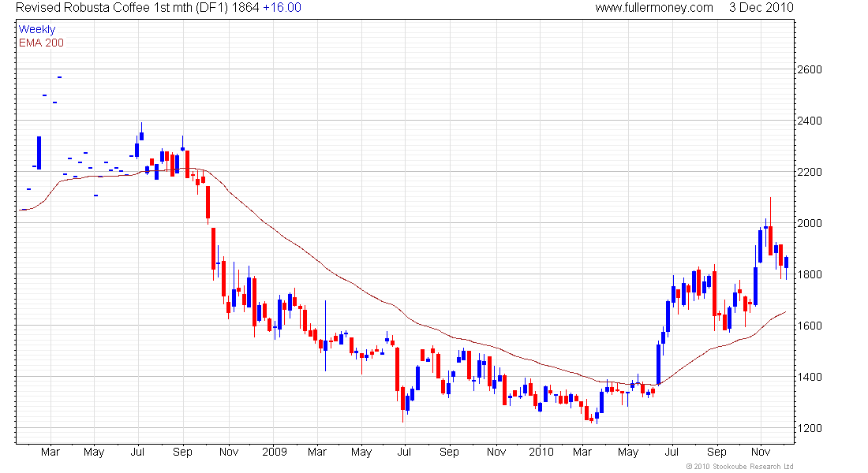The width and height of the screenshot is (868, 473).
Task: Click the price change '+16.00'
Action: [282, 8]
